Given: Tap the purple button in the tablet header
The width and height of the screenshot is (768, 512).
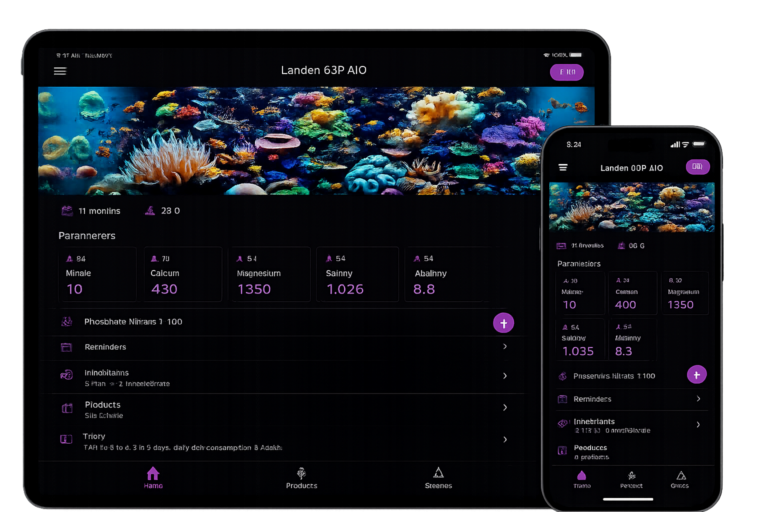Looking at the screenshot, I should coord(567,72).
